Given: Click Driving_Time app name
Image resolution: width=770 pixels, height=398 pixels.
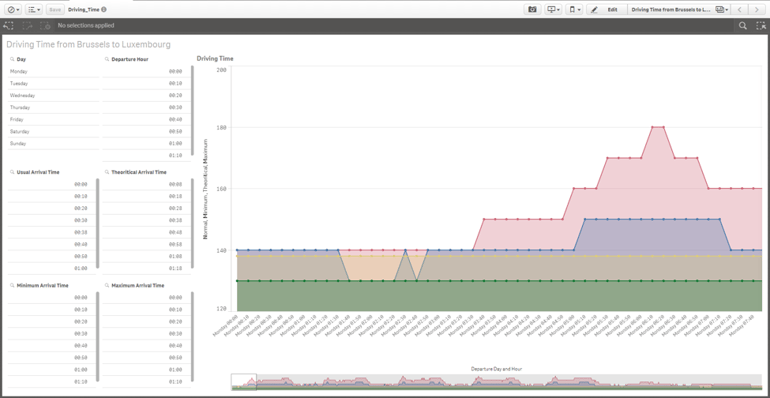Looking at the screenshot, I should [83, 9].
